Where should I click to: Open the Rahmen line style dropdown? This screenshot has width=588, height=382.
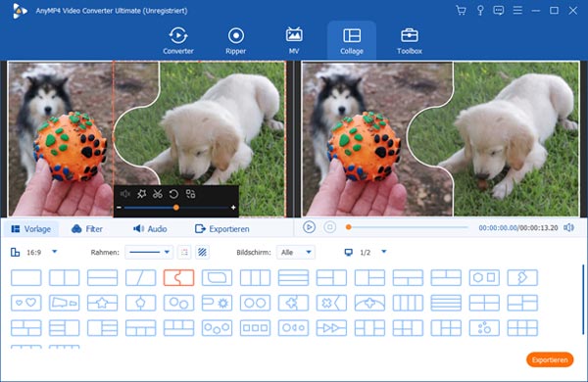click(x=149, y=253)
